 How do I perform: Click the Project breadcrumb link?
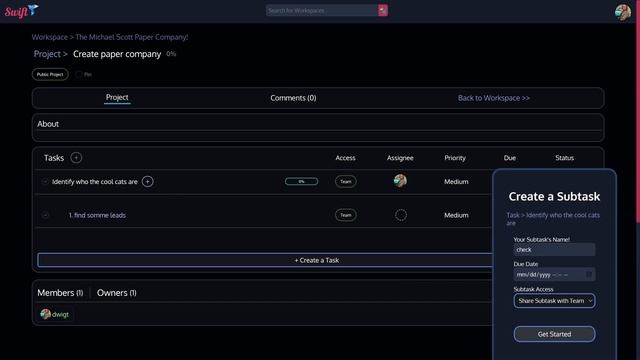point(47,54)
